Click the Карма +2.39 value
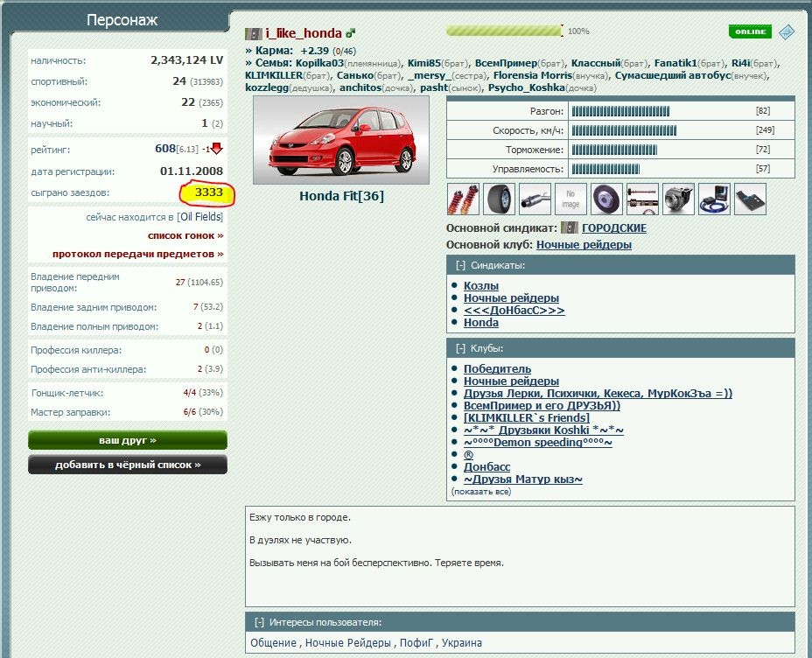Image resolution: width=812 pixels, height=658 pixels. pos(314,51)
